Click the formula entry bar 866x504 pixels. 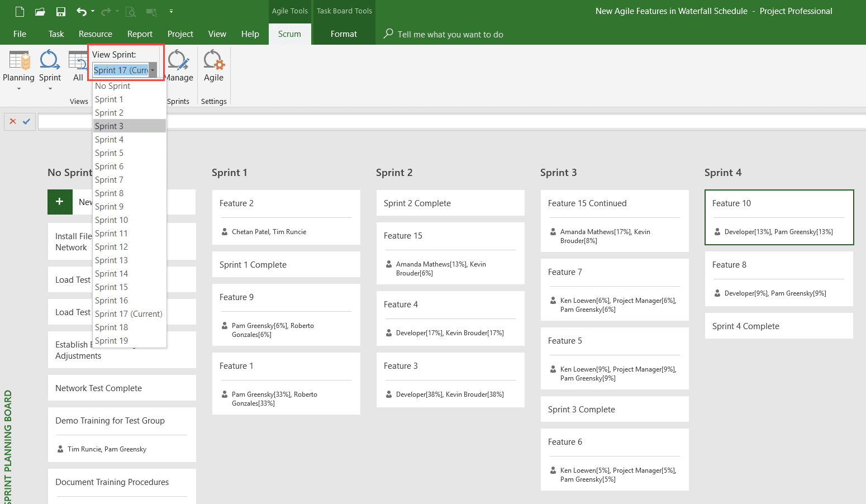pyautogui.click(x=451, y=121)
